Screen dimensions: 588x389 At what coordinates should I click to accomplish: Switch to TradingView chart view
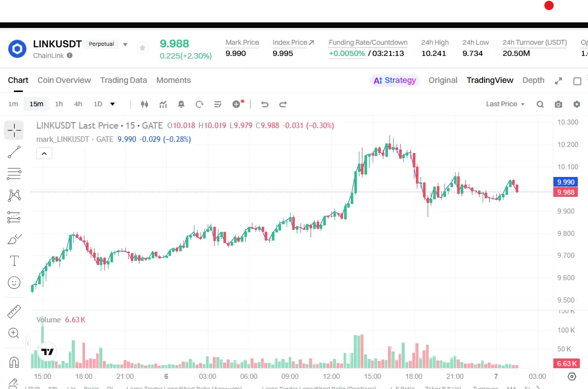(490, 80)
